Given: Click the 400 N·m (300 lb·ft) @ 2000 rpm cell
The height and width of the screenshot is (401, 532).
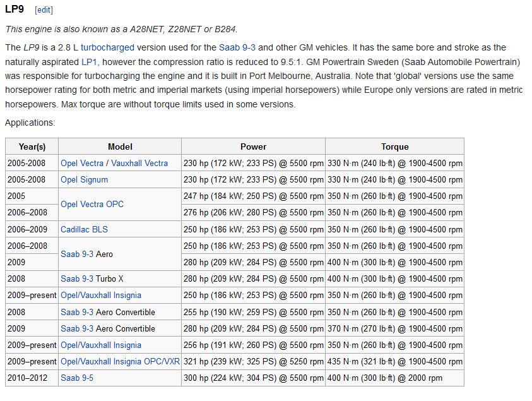Looking at the screenshot, I should tap(394, 378).
